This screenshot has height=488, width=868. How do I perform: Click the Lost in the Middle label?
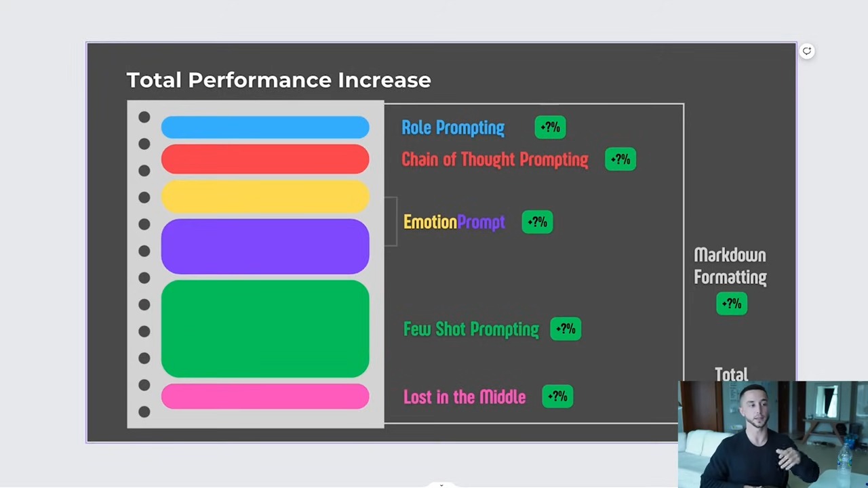(x=465, y=397)
